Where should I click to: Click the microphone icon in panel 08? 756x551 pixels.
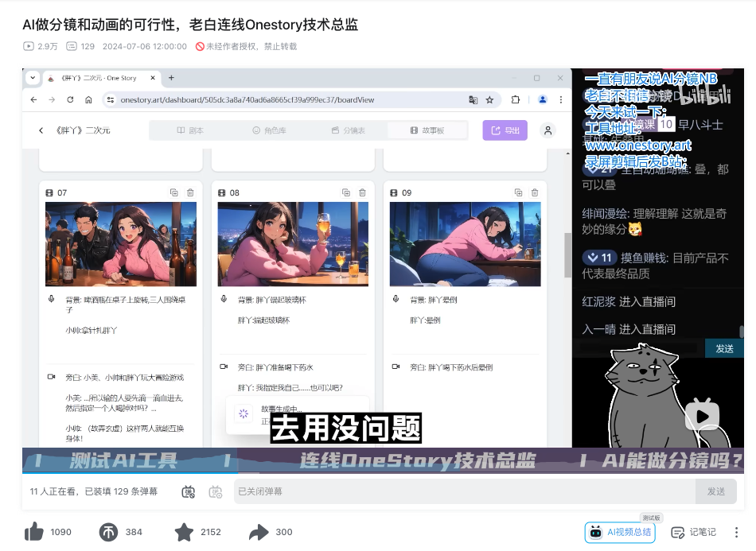(224, 299)
